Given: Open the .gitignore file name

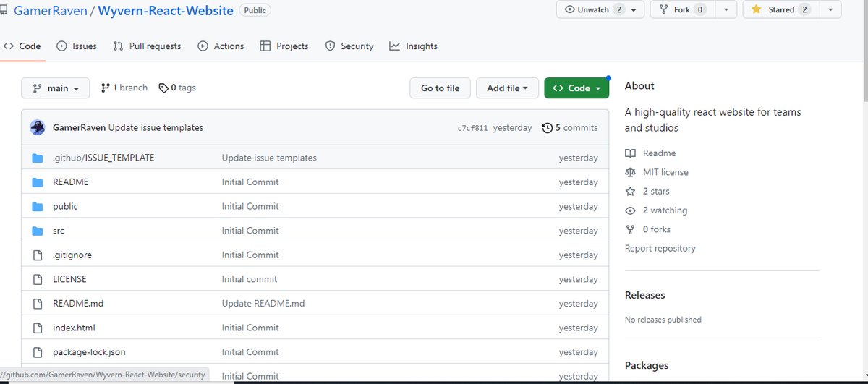Looking at the screenshot, I should [72, 255].
